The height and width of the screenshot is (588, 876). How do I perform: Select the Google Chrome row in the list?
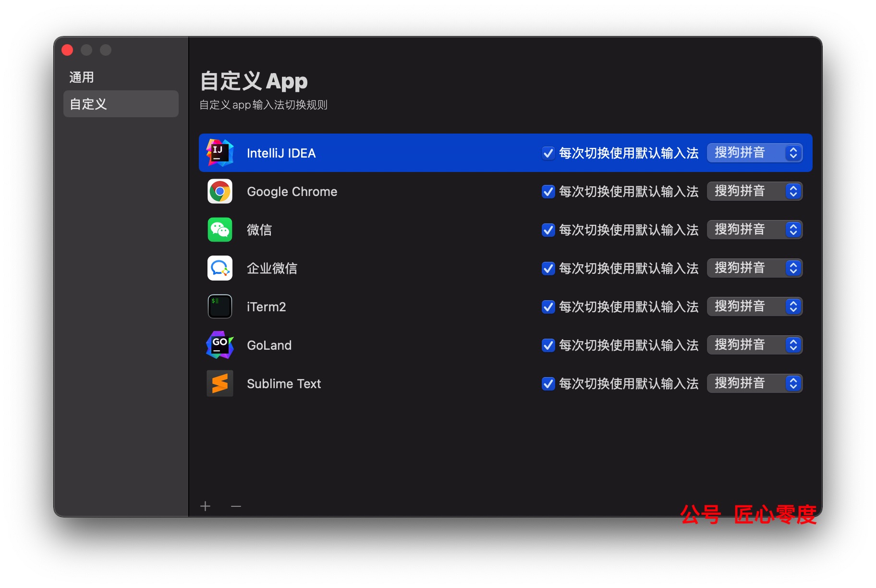(408, 191)
